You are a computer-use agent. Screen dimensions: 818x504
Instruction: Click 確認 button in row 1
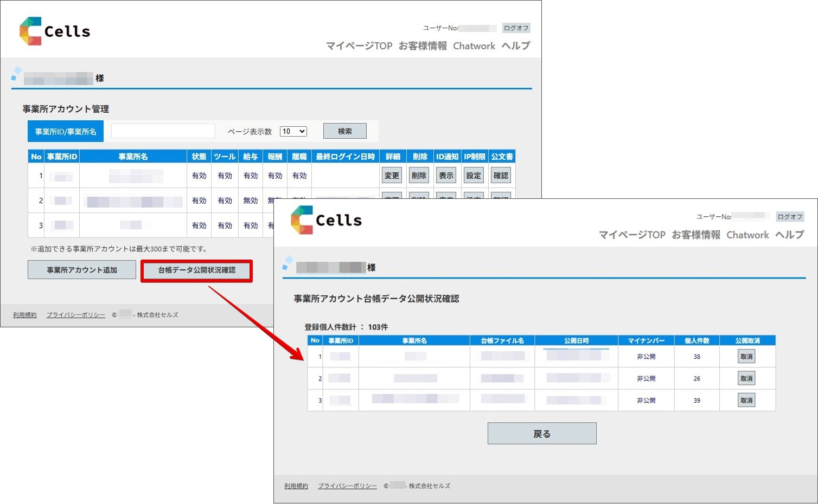click(x=501, y=176)
